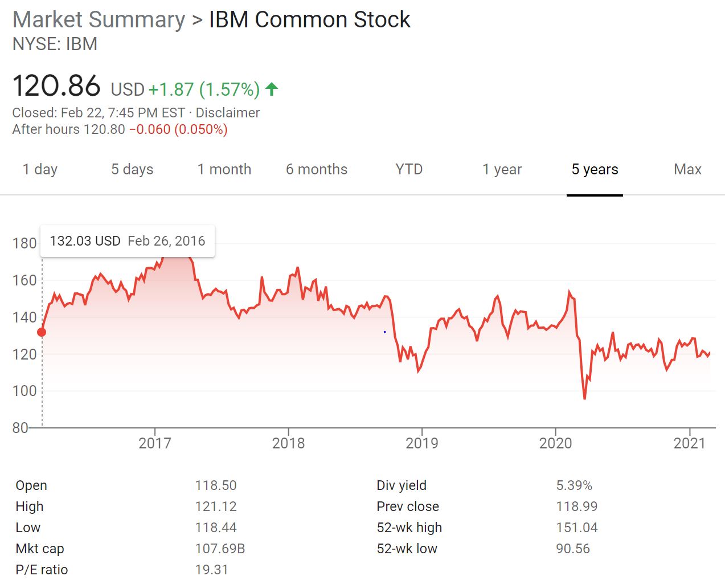Switch to the 5 days chart view
725x588 pixels.
(x=131, y=169)
